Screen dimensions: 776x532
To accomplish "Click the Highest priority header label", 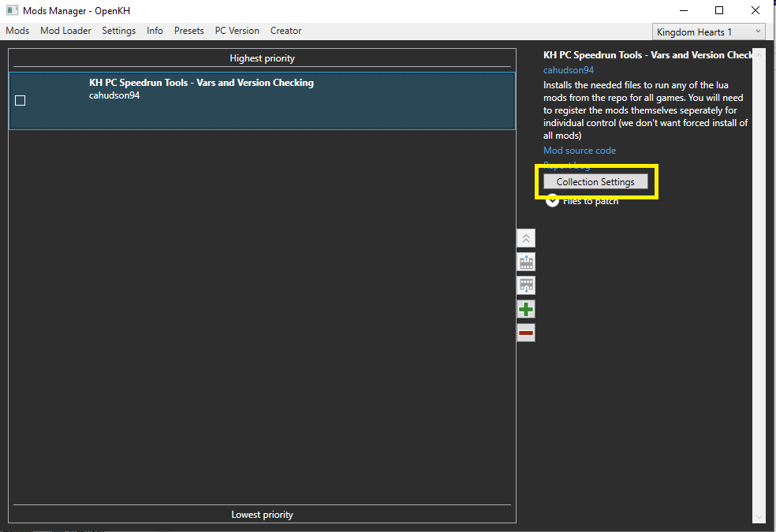I will coord(262,58).
